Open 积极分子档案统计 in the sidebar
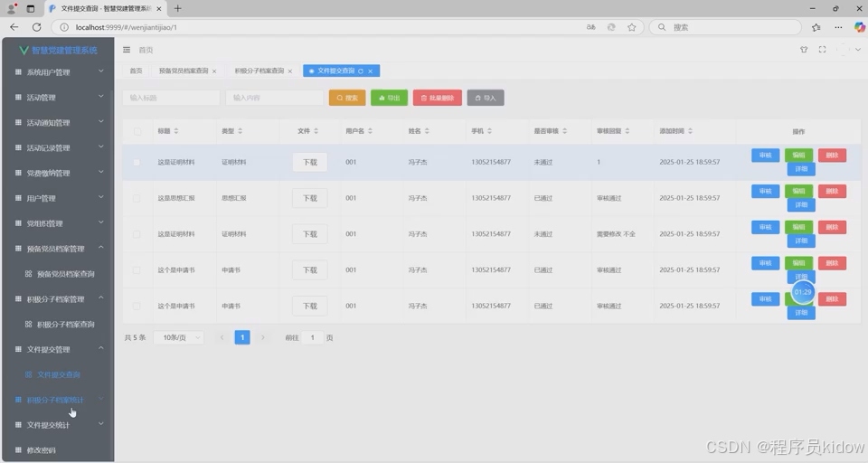Screen dimensions: 868x463 pyautogui.click(x=58, y=400)
